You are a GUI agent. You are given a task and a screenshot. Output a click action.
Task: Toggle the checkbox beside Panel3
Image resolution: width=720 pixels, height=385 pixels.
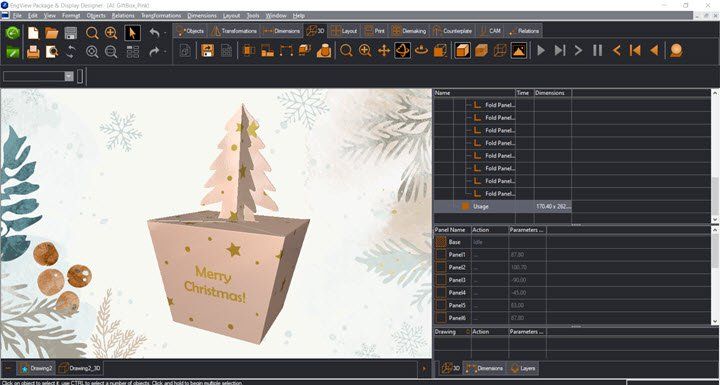click(441, 280)
